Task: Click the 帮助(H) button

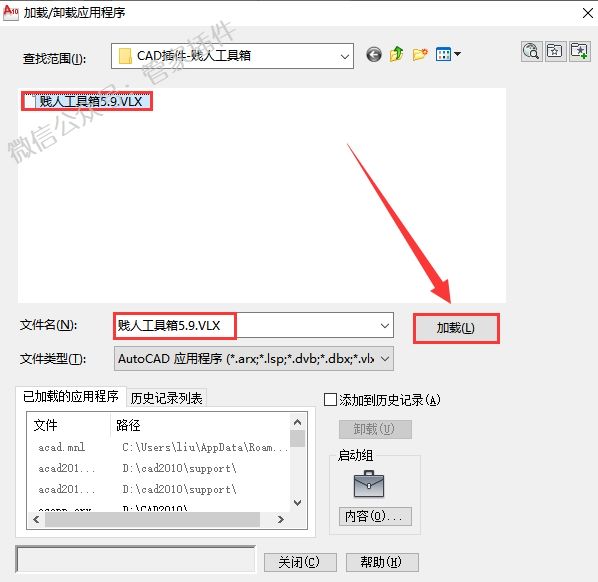Action: coord(382,563)
